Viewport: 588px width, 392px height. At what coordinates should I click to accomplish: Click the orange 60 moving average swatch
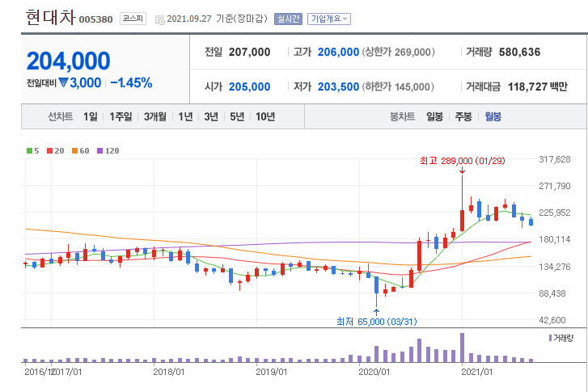coord(74,150)
